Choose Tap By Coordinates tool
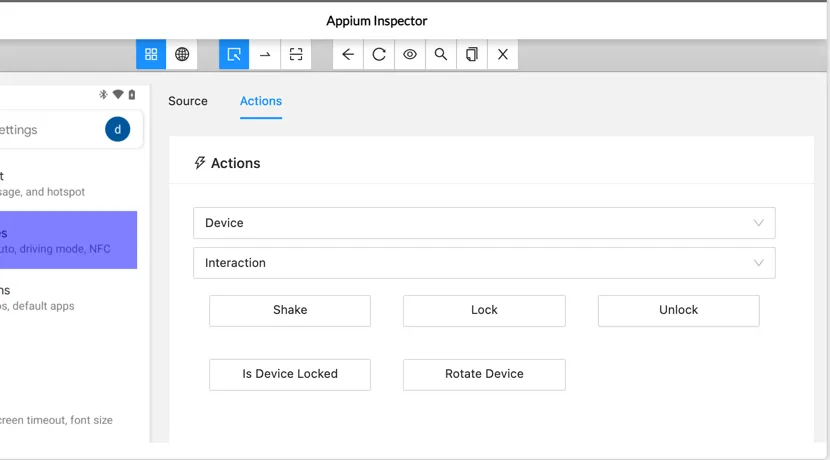 296,55
